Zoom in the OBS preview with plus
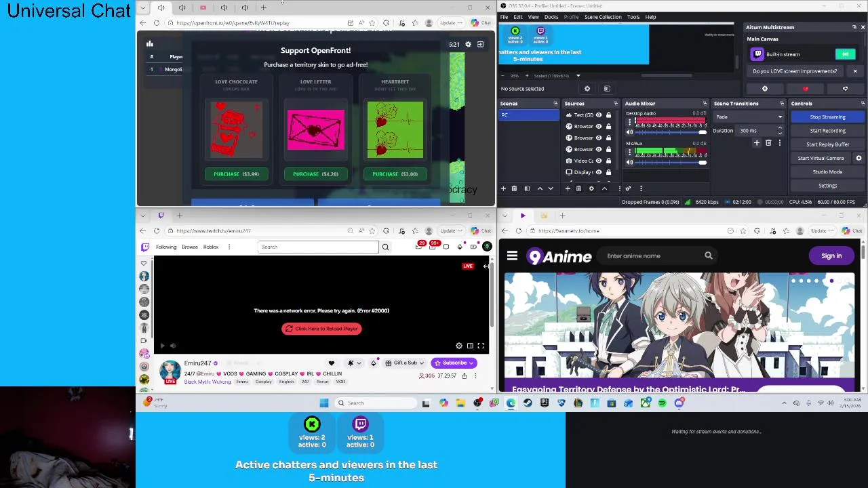 point(526,76)
